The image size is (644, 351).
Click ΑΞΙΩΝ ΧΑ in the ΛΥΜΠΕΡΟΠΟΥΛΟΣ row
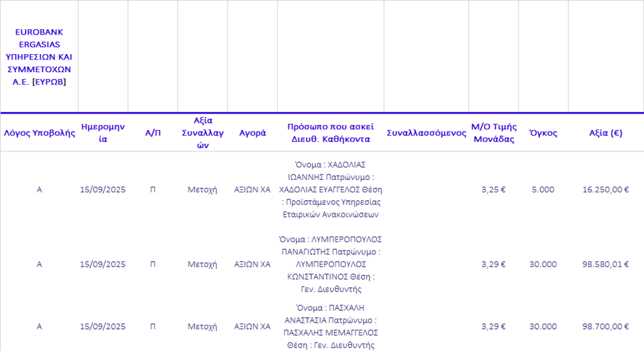(252, 264)
